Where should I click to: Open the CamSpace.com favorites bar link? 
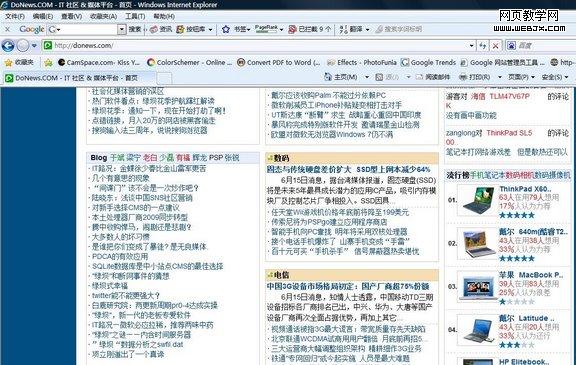pos(99,62)
